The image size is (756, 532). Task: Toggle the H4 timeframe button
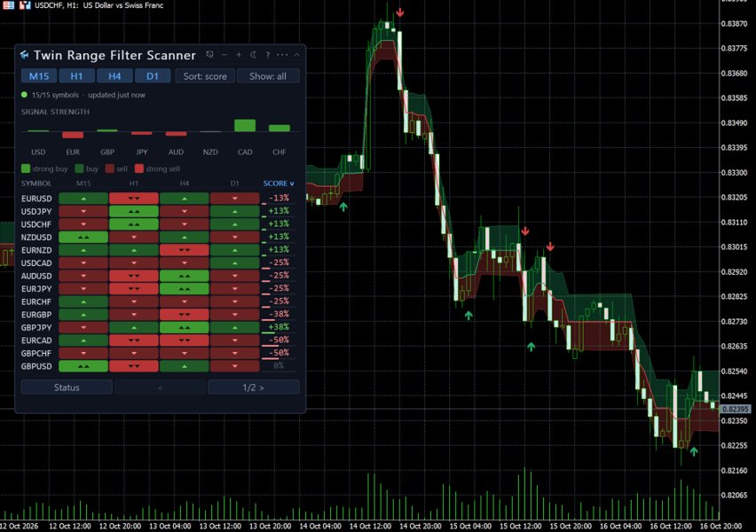point(114,76)
